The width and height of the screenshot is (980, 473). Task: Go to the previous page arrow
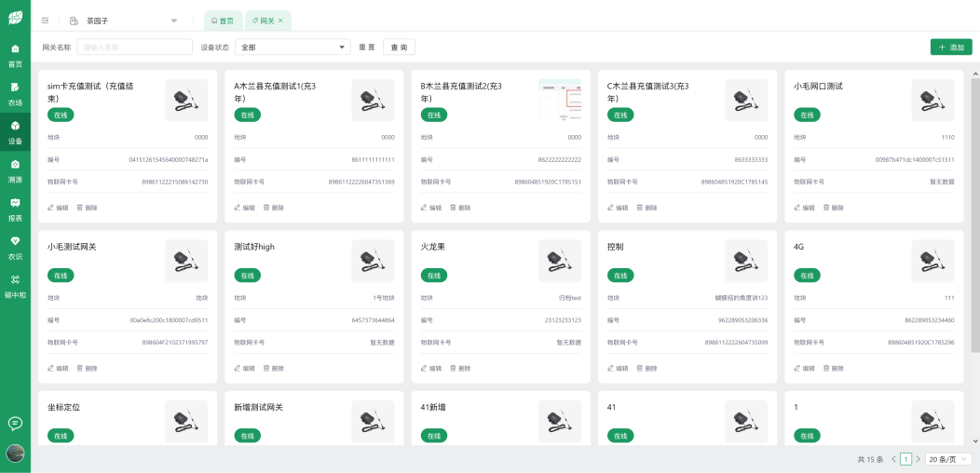[893, 459]
